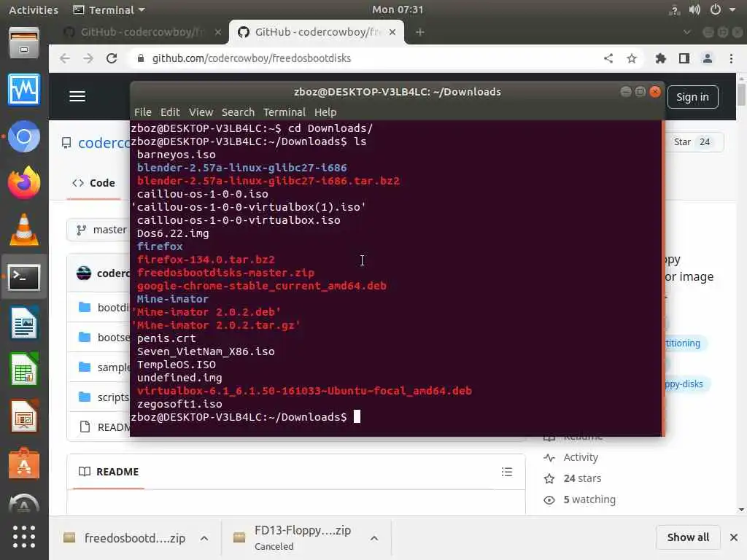This screenshot has width=747, height=560.
Task: Open the master branch selector
Action: coord(101,230)
